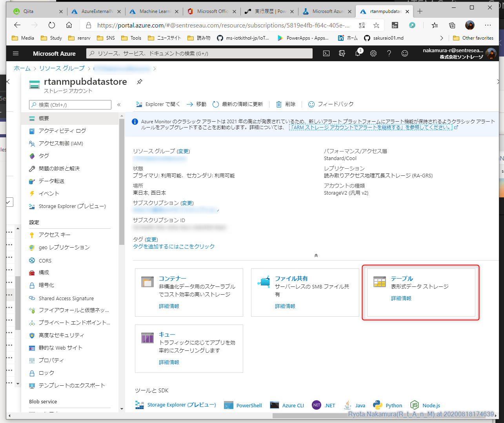Pin rtanmpubdatastore to the dashboard
Image resolution: width=504 pixels, height=423 pixels.
[x=140, y=82]
